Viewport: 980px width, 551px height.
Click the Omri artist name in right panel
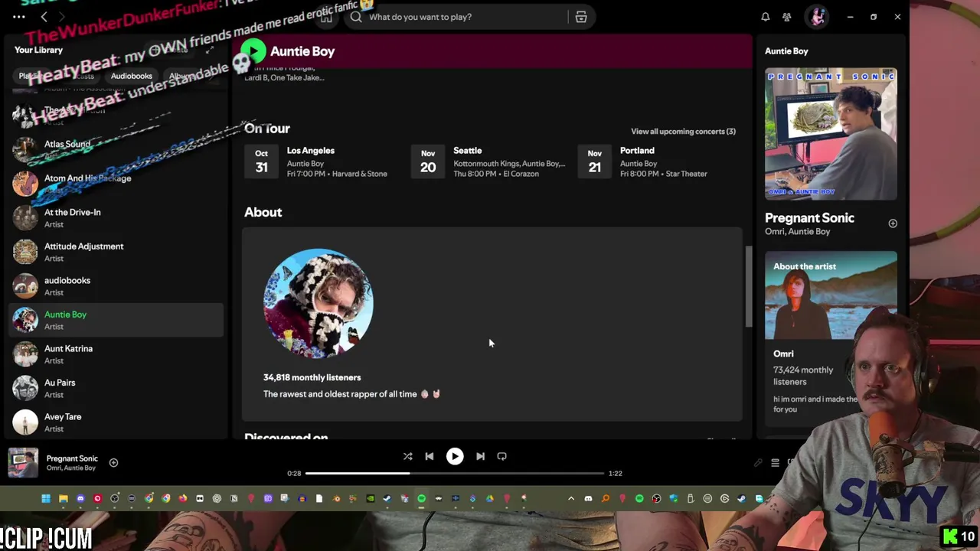click(783, 354)
